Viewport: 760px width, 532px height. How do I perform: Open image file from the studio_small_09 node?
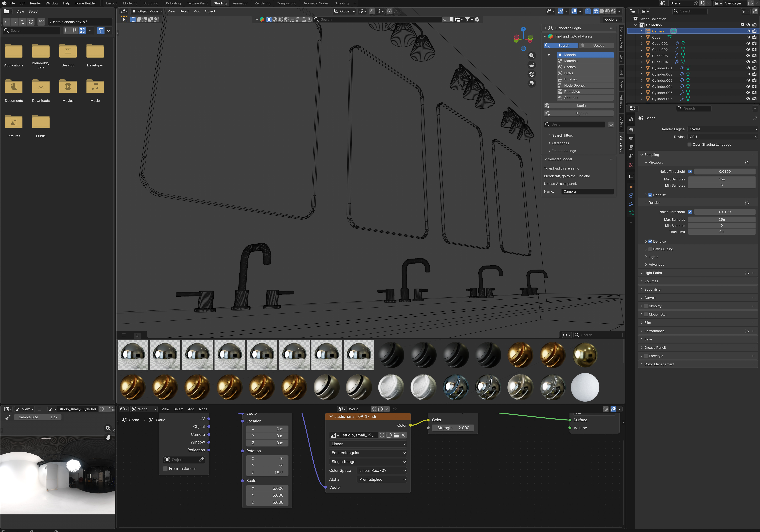coord(396,435)
